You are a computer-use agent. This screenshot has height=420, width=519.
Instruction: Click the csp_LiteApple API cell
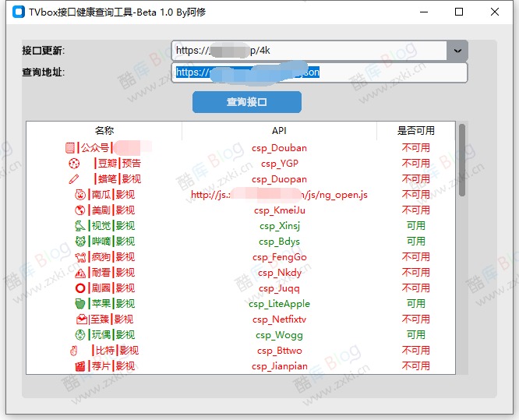[279, 303]
